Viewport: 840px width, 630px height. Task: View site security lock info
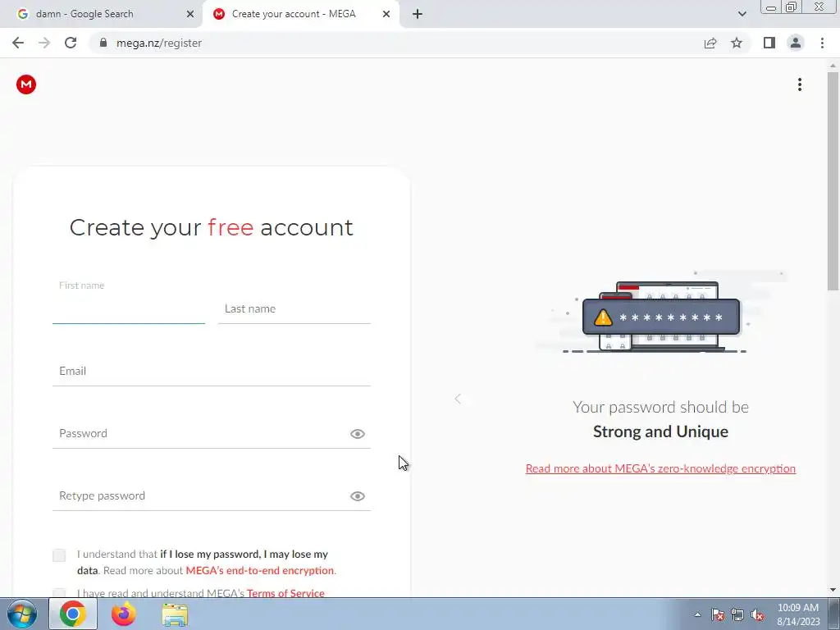[x=103, y=43]
